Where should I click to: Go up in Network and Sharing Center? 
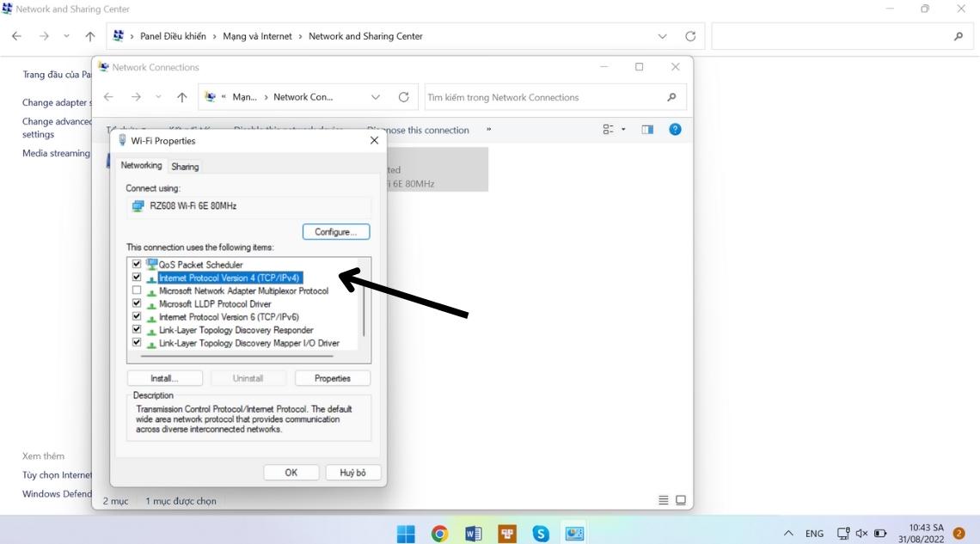(90, 36)
